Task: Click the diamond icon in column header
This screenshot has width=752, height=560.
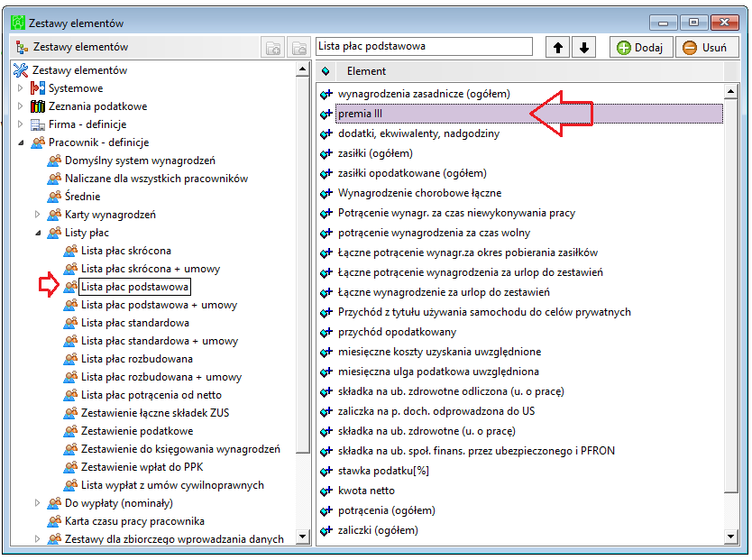Action: pyautogui.click(x=326, y=71)
